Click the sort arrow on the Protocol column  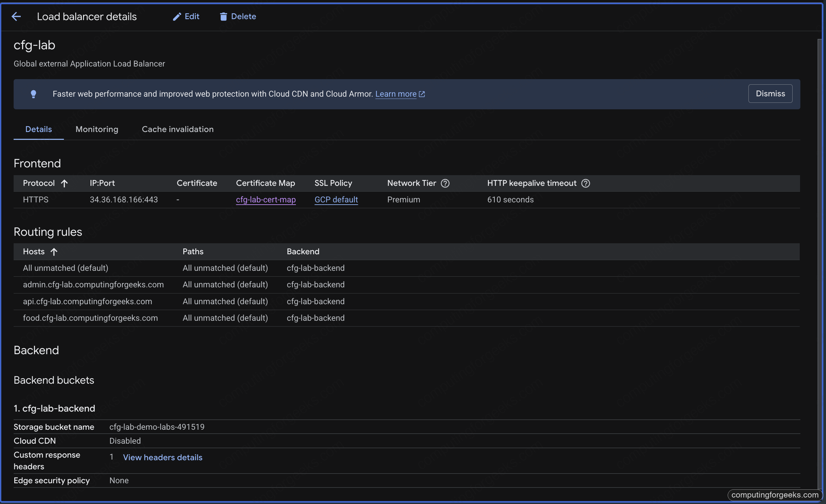click(64, 183)
